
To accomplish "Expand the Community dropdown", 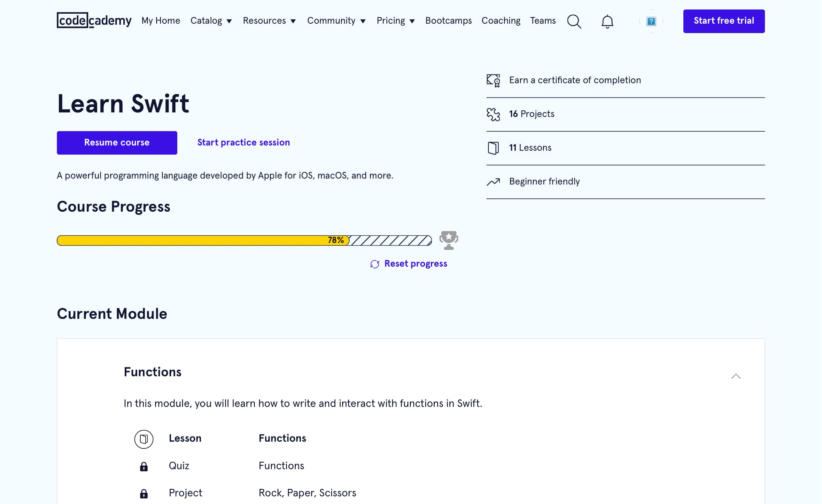I will 336,21.
